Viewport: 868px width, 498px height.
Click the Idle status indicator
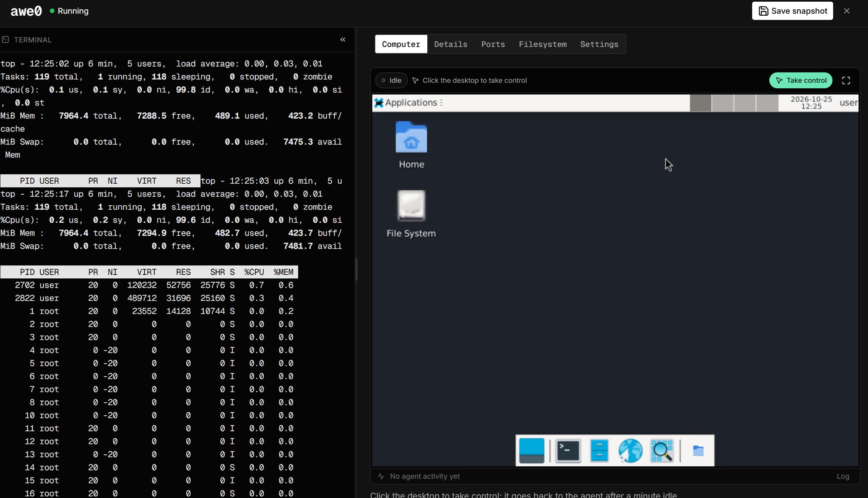[391, 81]
